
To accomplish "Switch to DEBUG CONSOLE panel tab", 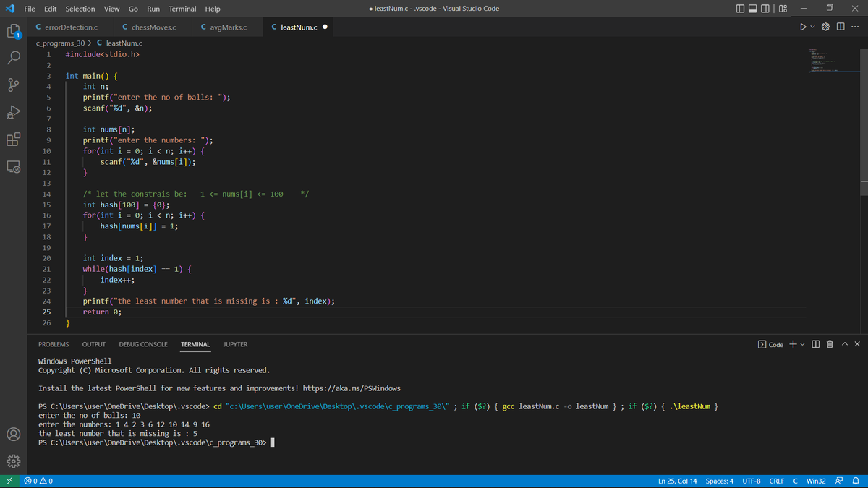I will (x=143, y=344).
